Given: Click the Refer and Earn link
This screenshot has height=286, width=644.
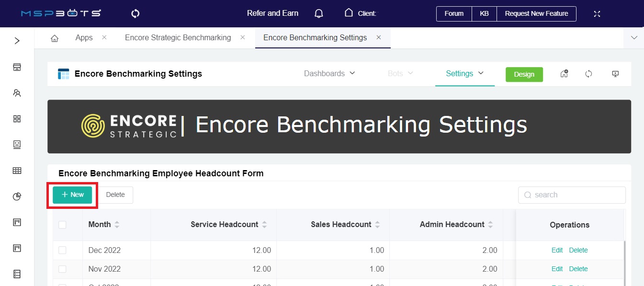Looking at the screenshot, I should coord(272,13).
